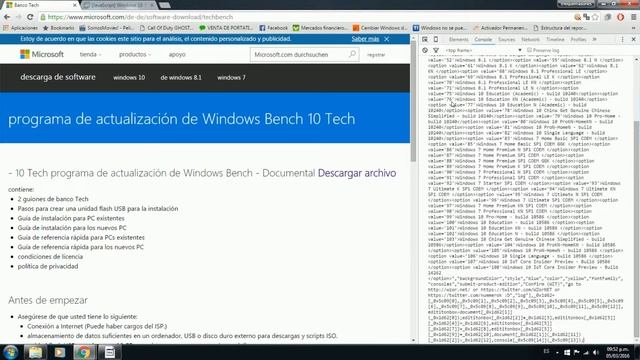Expand the productos menu
Screen dimensions: 640x360
tap(135, 54)
